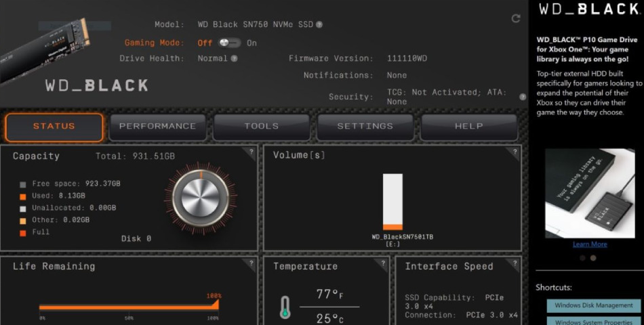Open the Tools tab

[261, 127]
